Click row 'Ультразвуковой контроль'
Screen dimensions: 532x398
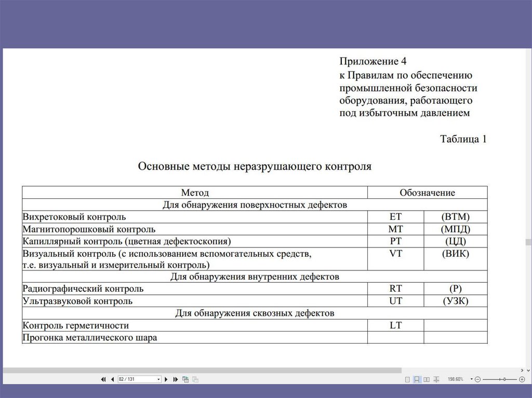[x=195, y=300]
